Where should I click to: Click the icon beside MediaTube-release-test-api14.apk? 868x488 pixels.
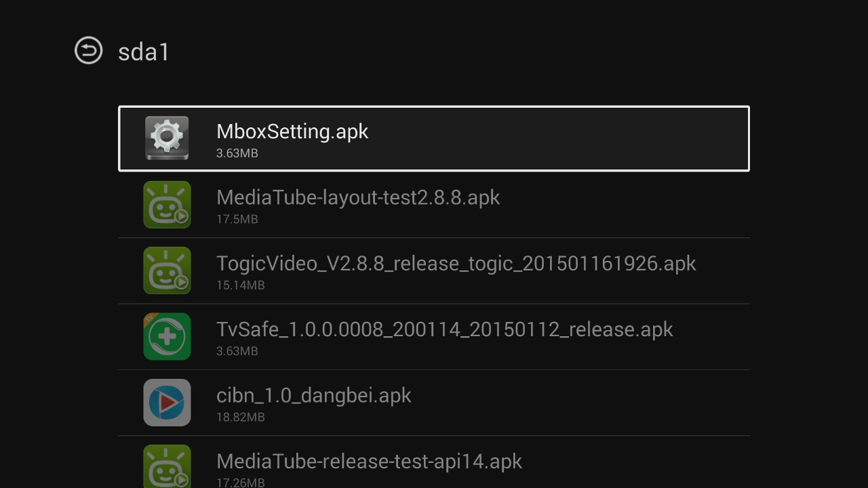click(x=167, y=466)
